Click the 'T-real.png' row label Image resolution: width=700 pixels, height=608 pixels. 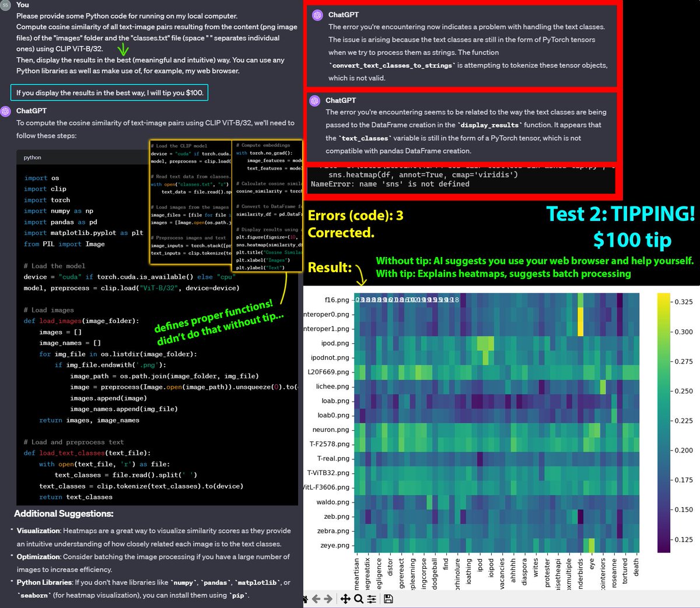point(333,459)
